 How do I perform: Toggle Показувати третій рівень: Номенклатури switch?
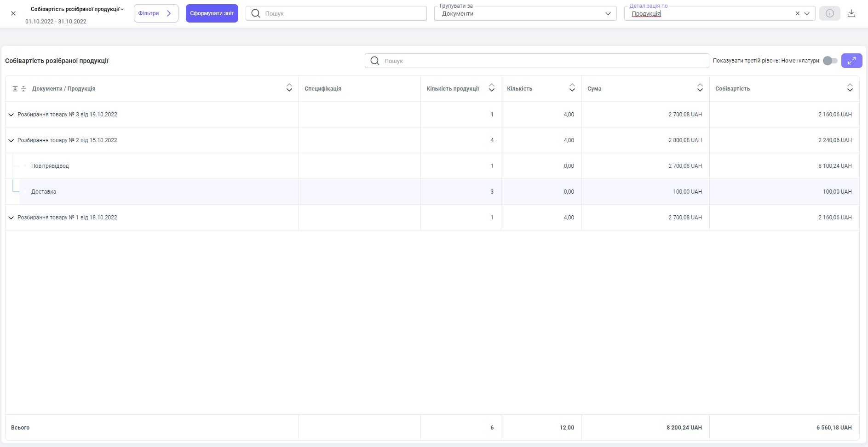pos(830,61)
